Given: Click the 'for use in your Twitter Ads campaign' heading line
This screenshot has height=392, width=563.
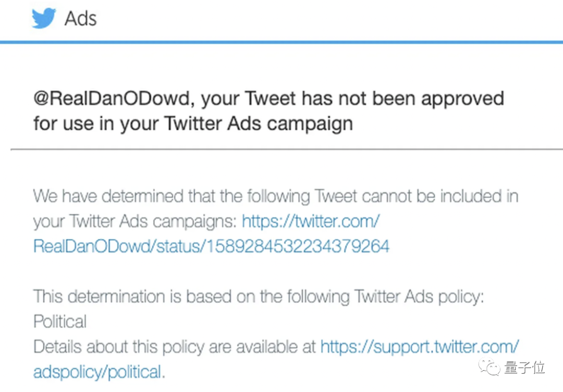Looking at the screenshot, I should point(193,124).
